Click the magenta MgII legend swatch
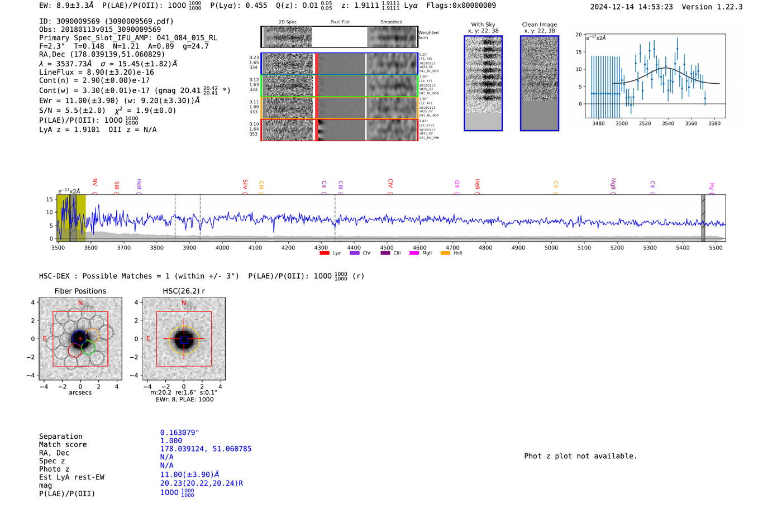The height and width of the screenshot is (532, 782). click(x=414, y=253)
